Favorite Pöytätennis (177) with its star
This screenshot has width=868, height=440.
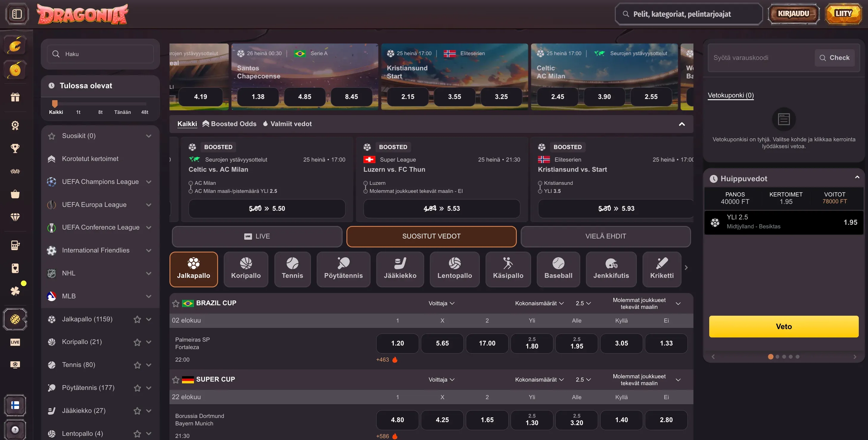[137, 388]
